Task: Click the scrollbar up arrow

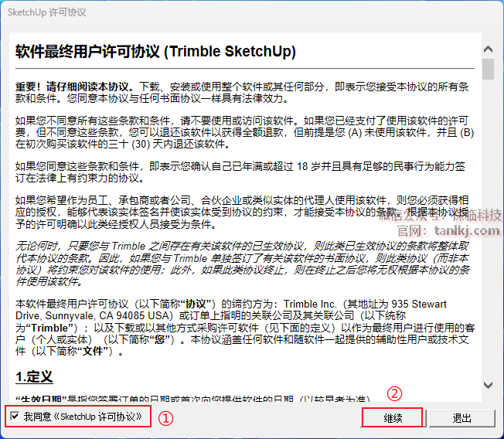Action: (x=488, y=49)
